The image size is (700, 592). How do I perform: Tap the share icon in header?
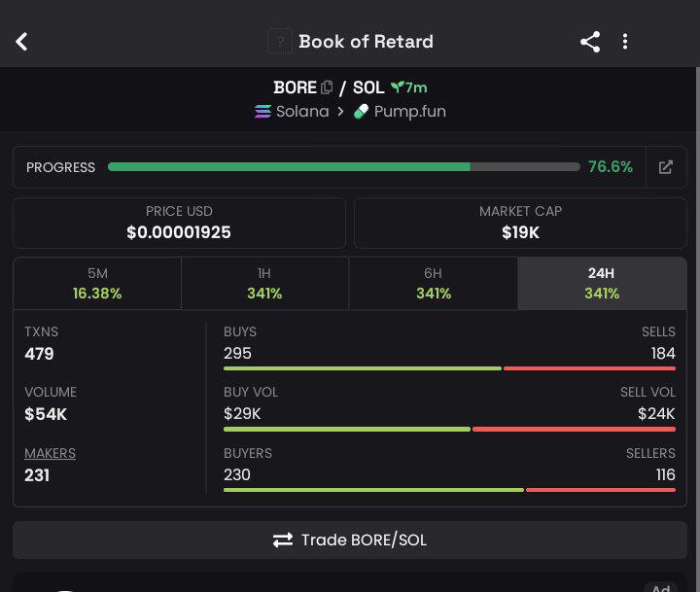pyautogui.click(x=590, y=42)
